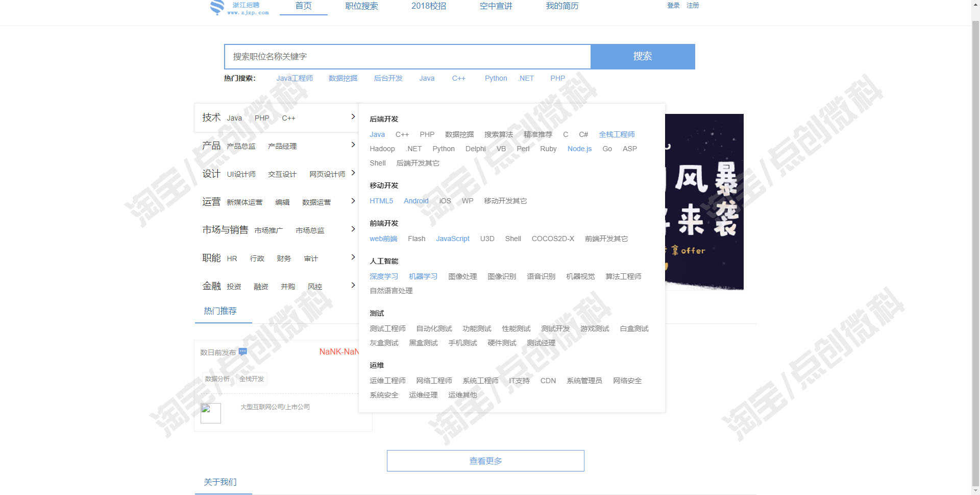Click the 全栈开发 job tag
This screenshot has width=980, height=495.
tap(252, 379)
